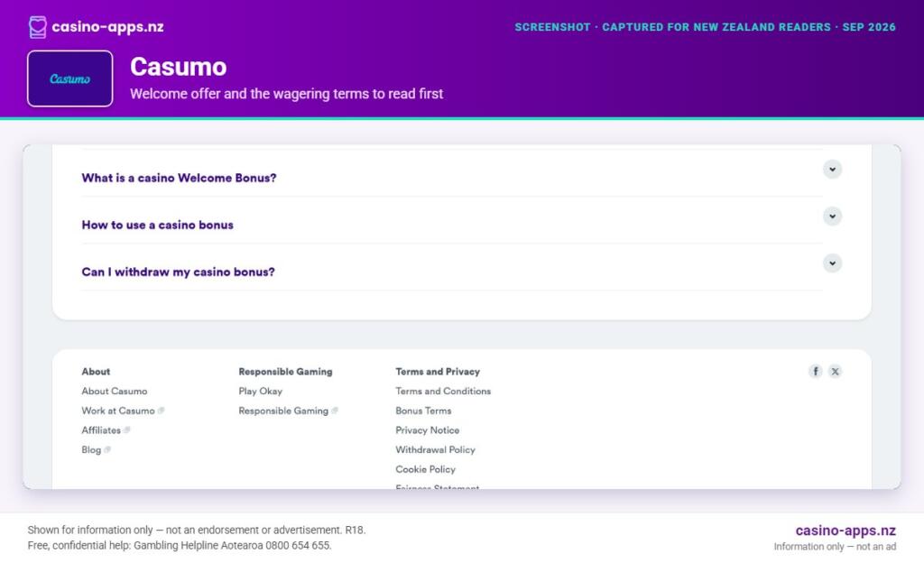
Task: Open the Work at Casumo link
Action: pyautogui.click(x=118, y=411)
